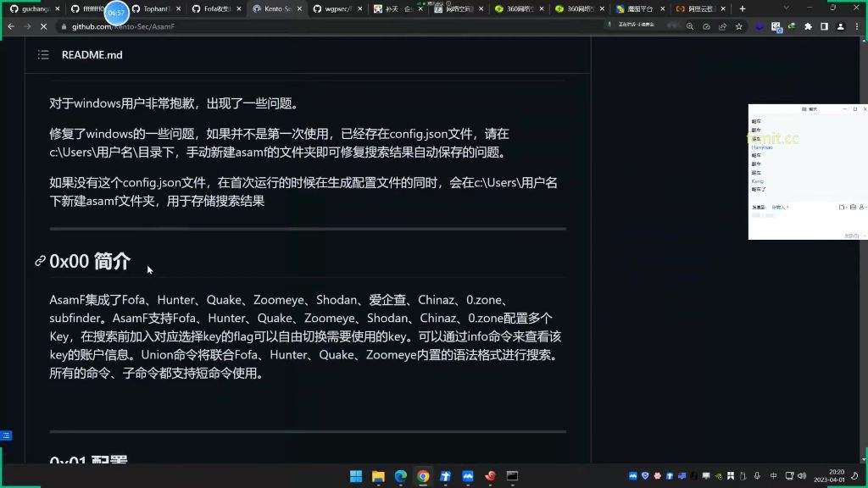The height and width of the screenshot is (488, 868).
Task: Click the site lock icon in address bar
Action: [64, 26]
